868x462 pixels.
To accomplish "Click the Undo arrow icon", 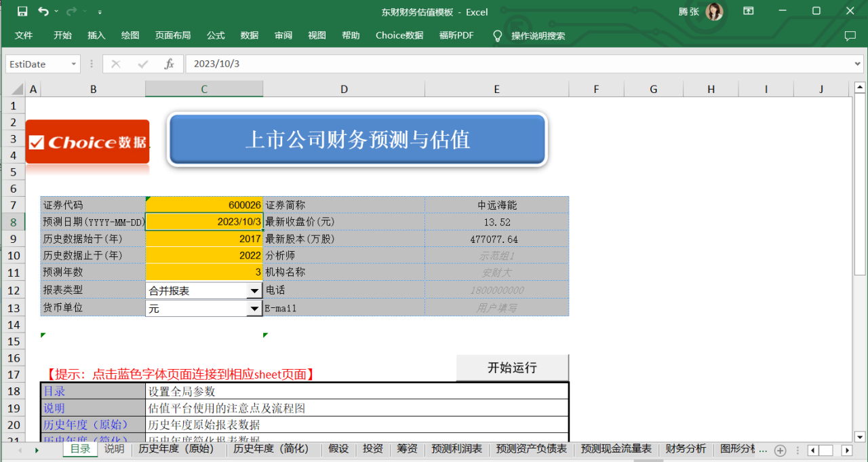I will (43, 12).
